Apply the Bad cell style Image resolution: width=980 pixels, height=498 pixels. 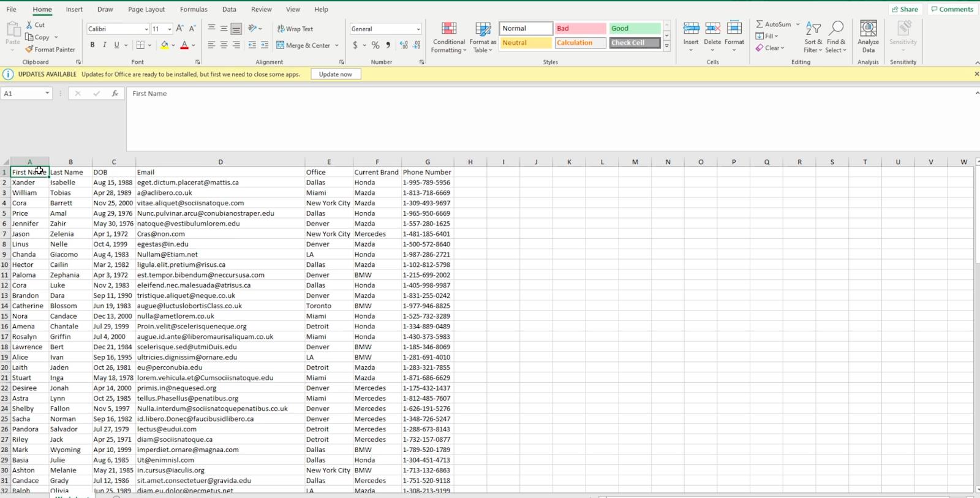[580, 28]
